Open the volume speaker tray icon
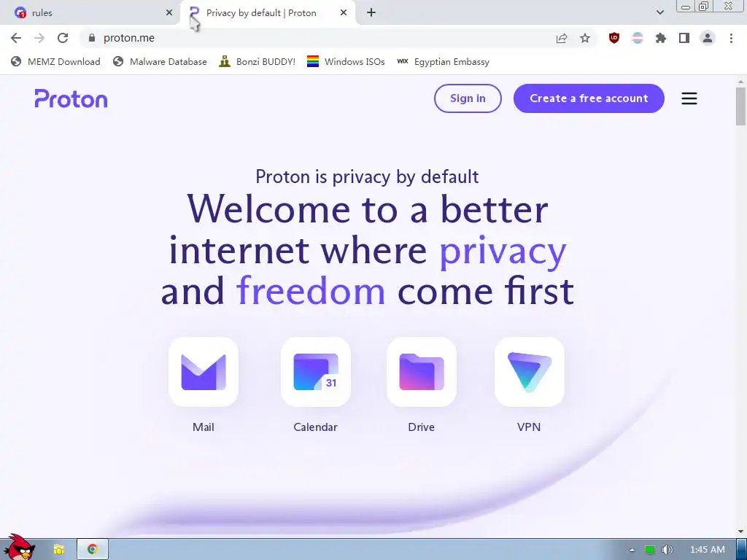This screenshot has width=747, height=560. [667, 550]
